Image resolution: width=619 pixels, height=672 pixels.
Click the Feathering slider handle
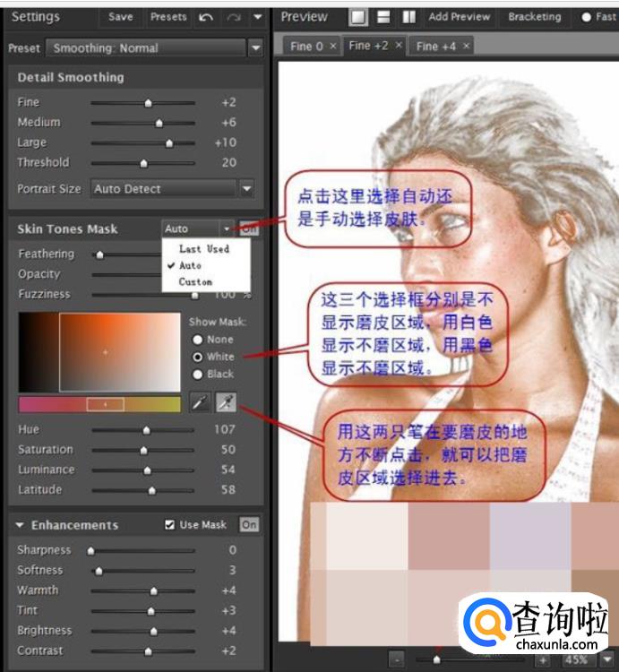(x=99, y=255)
